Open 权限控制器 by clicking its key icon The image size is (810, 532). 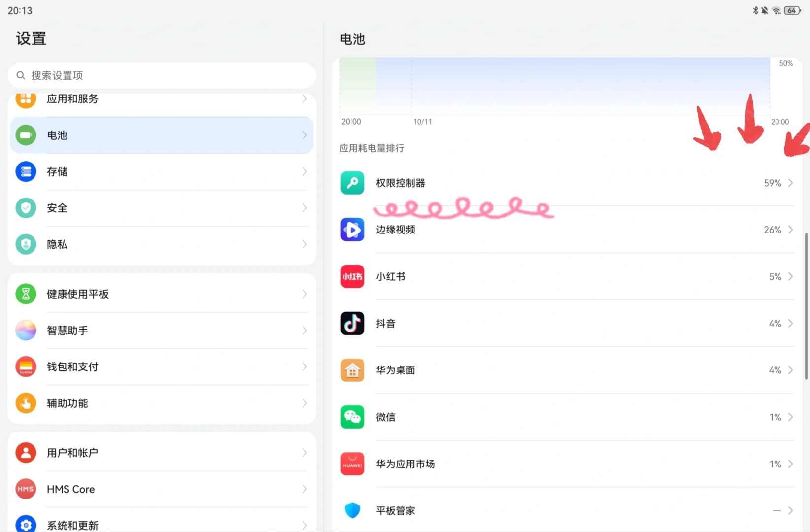point(352,183)
